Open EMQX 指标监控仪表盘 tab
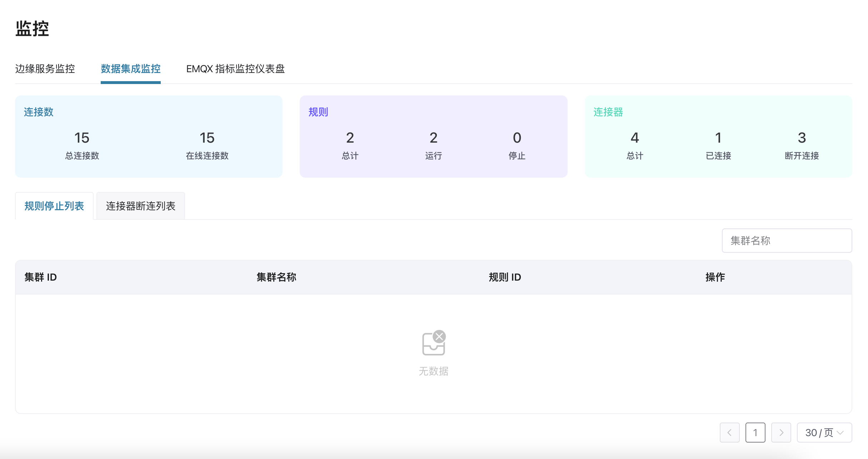Screen dimensions: 868x459 pos(235,69)
